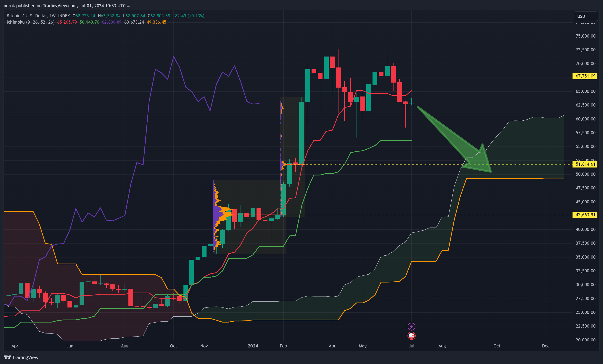Click the close price C62,805.38
603x364 pixels.
pos(159,16)
